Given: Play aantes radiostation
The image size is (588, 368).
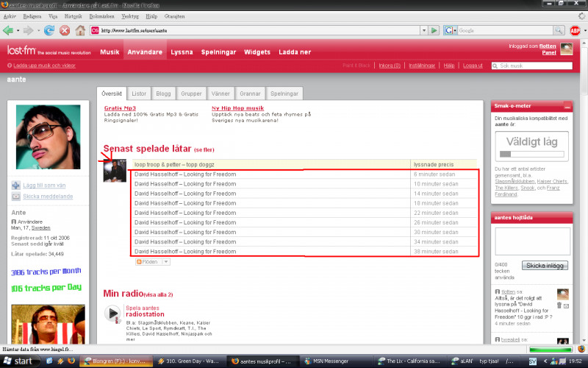Looking at the screenshot, I should point(112,314).
